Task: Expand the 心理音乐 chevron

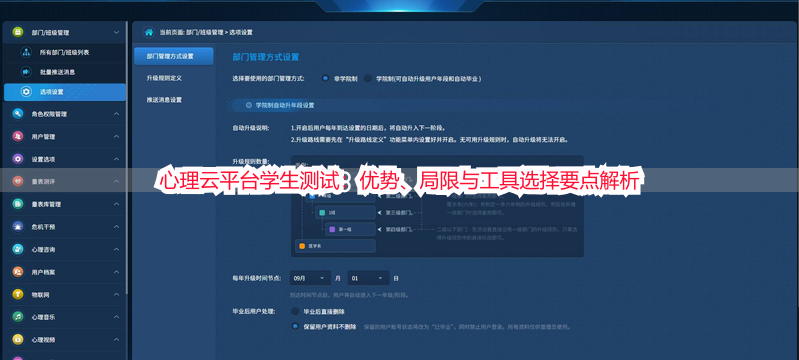Action: pyautogui.click(x=116, y=317)
